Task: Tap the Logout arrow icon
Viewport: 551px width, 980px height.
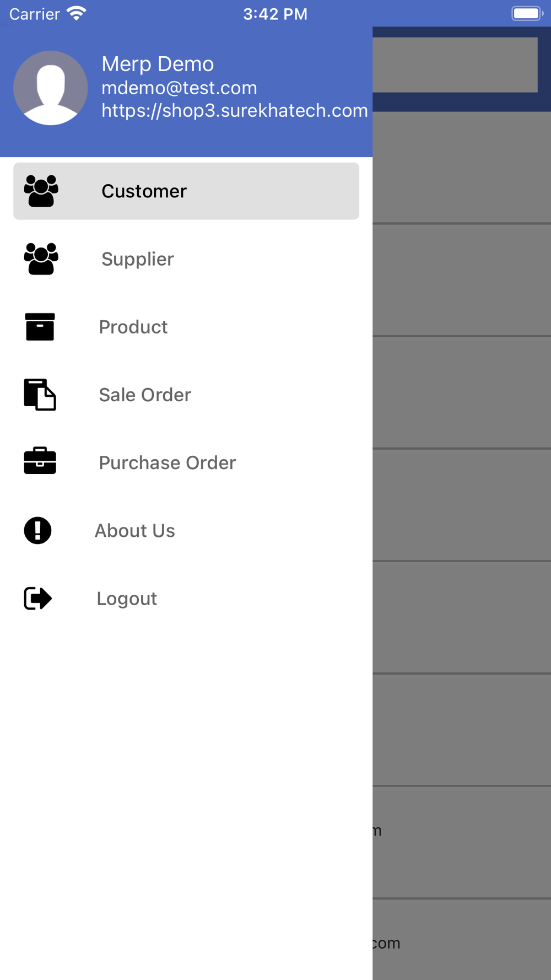Action: point(37,598)
